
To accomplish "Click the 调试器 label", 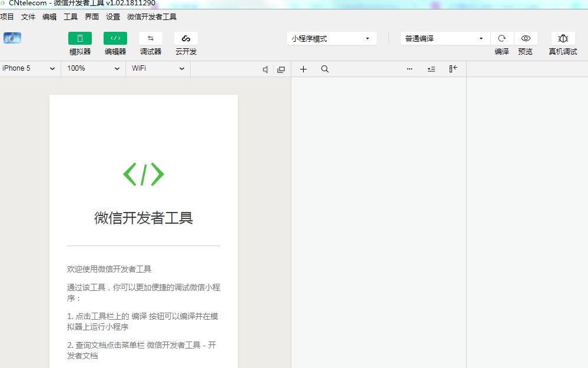I will [150, 51].
